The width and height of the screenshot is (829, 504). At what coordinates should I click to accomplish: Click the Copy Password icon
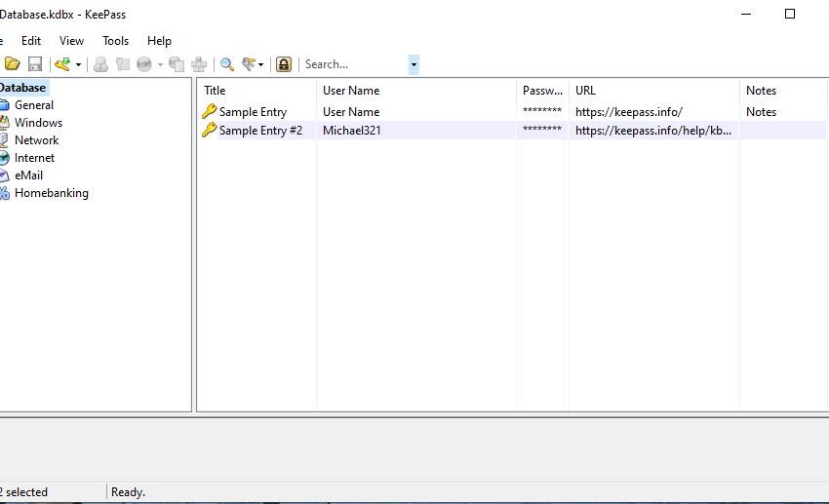point(123,64)
